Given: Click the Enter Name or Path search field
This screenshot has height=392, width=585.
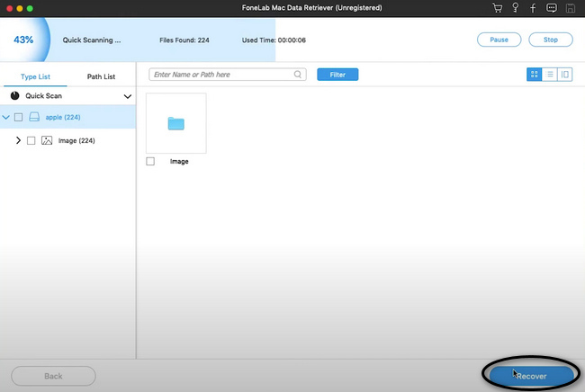Looking at the screenshot, I should click(228, 75).
